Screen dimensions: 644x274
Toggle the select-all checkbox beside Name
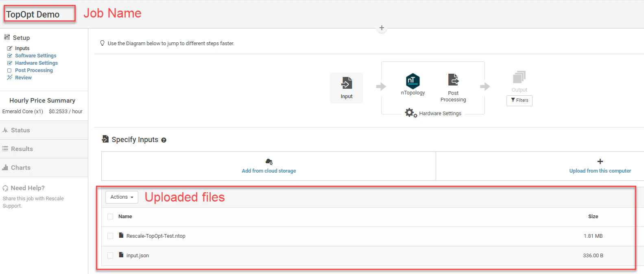coord(110,217)
